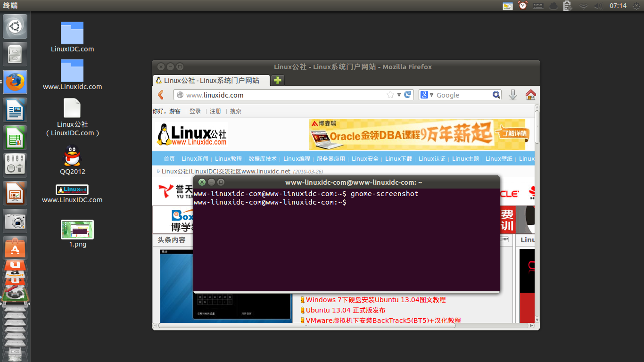Expand the 交流社区 news item triangle

(158, 172)
